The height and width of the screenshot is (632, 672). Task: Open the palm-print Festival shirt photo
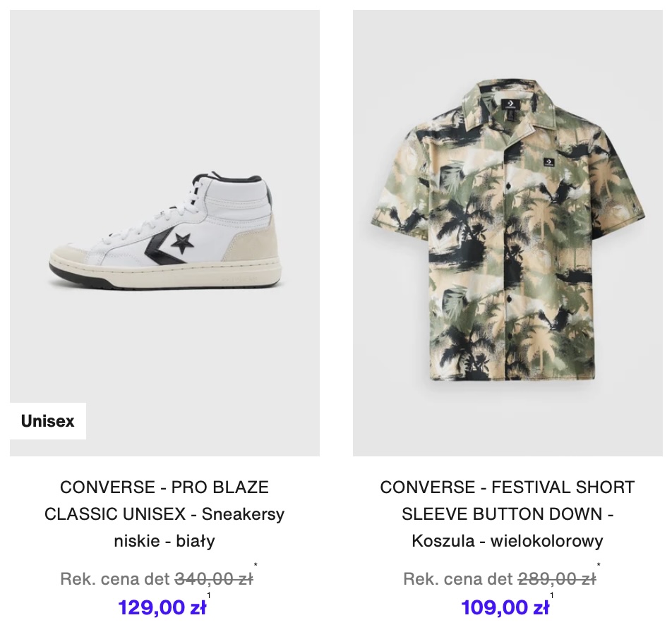pyautogui.click(x=508, y=233)
